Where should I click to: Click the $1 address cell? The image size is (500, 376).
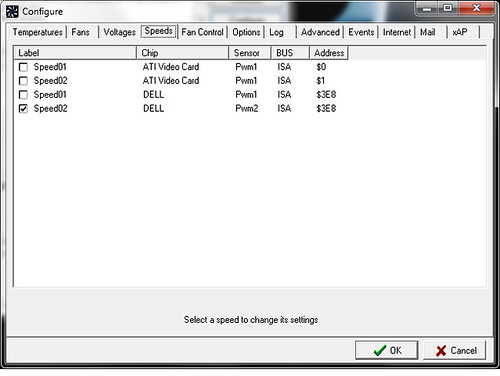(320, 81)
